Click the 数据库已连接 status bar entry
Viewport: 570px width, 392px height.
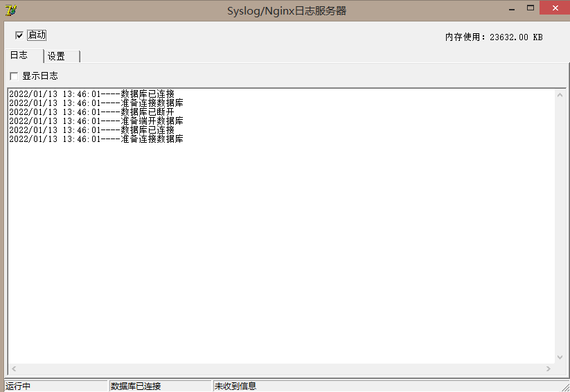click(x=160, y=386)
